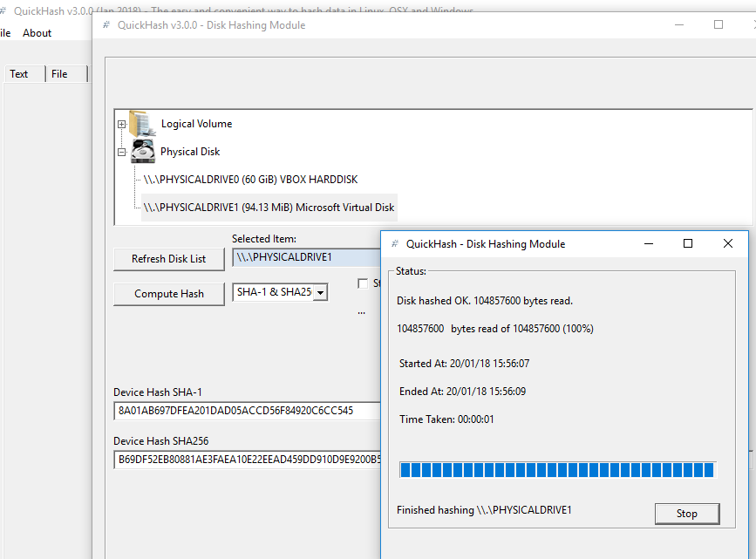
Task: Open the SHA-1 & SHA256 algorithm dropdown
Action: point(320,293)
